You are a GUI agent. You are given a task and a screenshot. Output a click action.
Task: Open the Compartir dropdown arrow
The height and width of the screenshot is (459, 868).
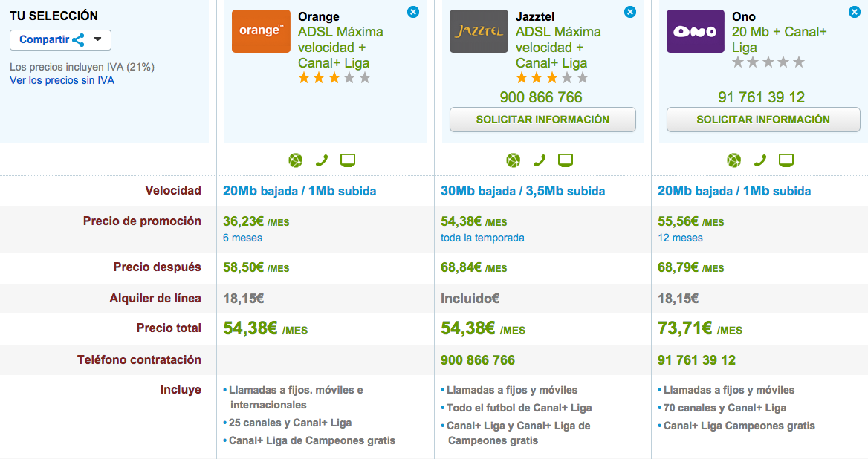(98, 39)
